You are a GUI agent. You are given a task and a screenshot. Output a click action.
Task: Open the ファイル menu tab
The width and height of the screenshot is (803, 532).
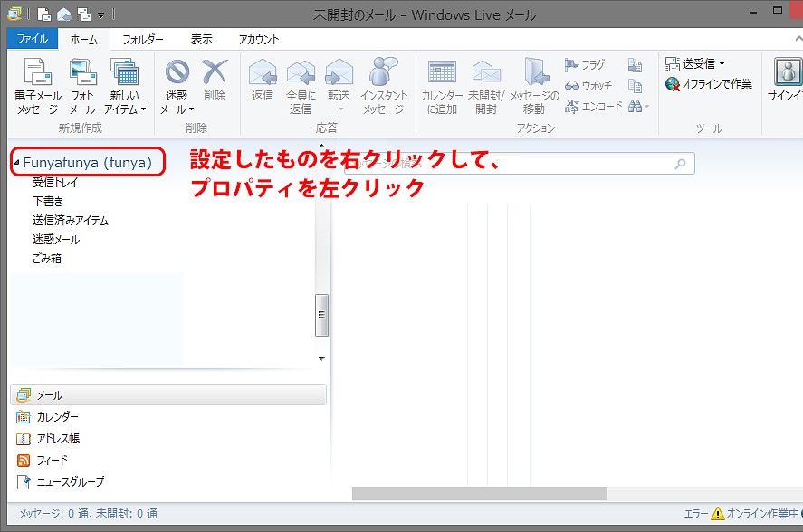33,39
